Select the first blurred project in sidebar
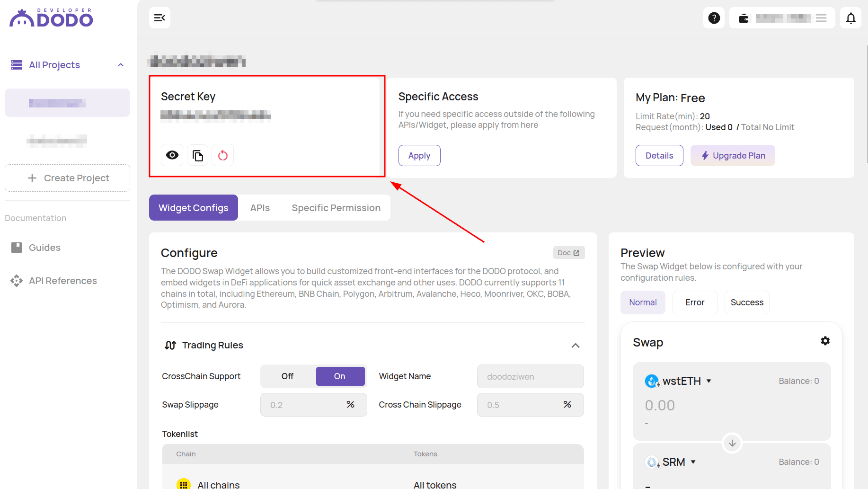 point(67,103)
